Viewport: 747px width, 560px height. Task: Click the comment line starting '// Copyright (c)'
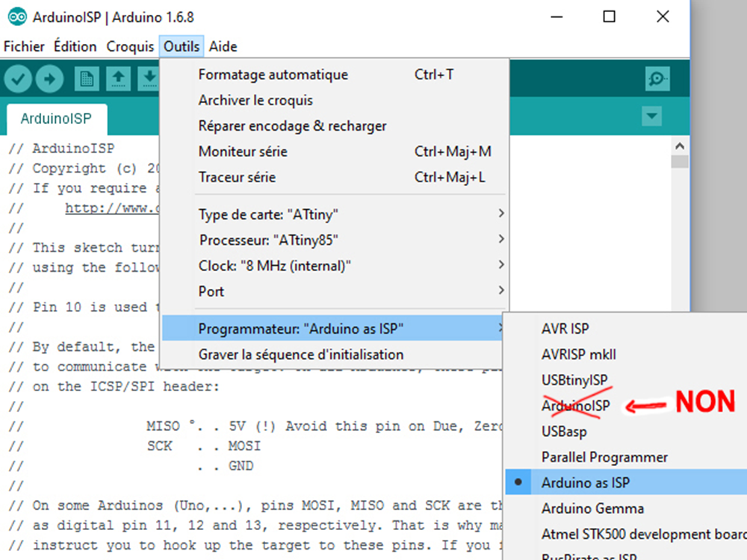(x=84, y=168)
